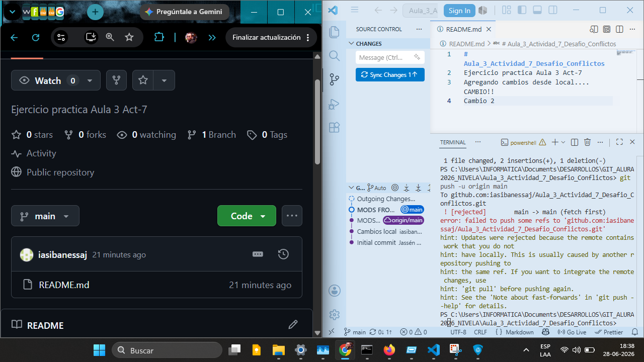
Task: Open the Manage gear in VS Code
Action: (334, 315)
